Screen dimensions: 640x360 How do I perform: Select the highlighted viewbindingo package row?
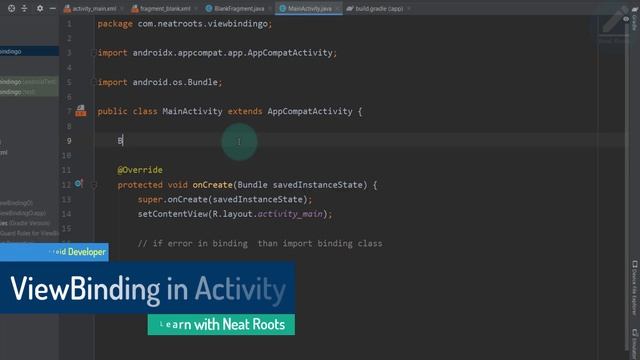(29, 51)
